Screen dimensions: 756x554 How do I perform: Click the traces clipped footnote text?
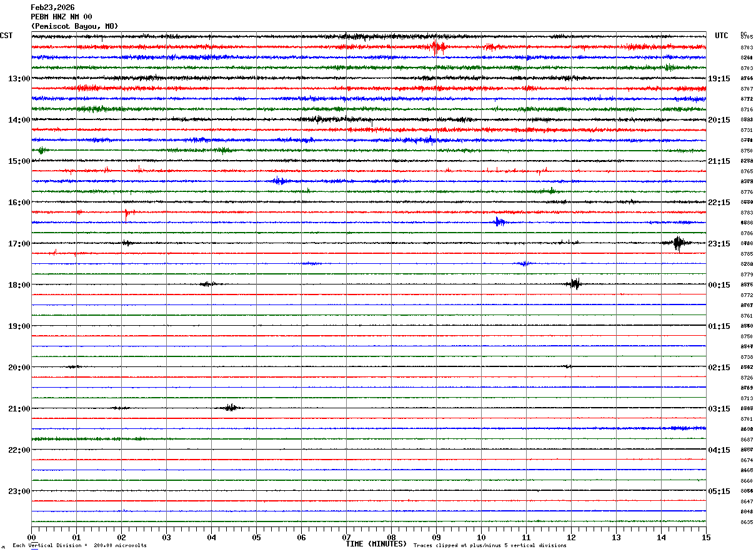(x=490, y=546)
